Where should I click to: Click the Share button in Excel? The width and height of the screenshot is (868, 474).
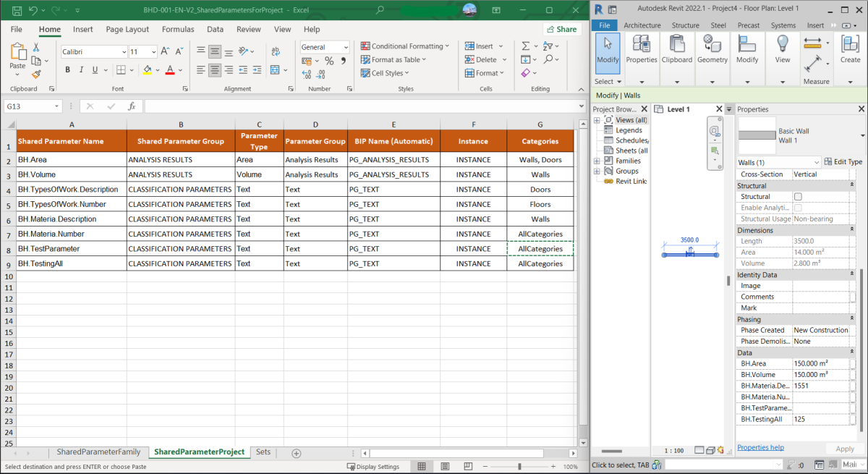[x=562, y=30]
